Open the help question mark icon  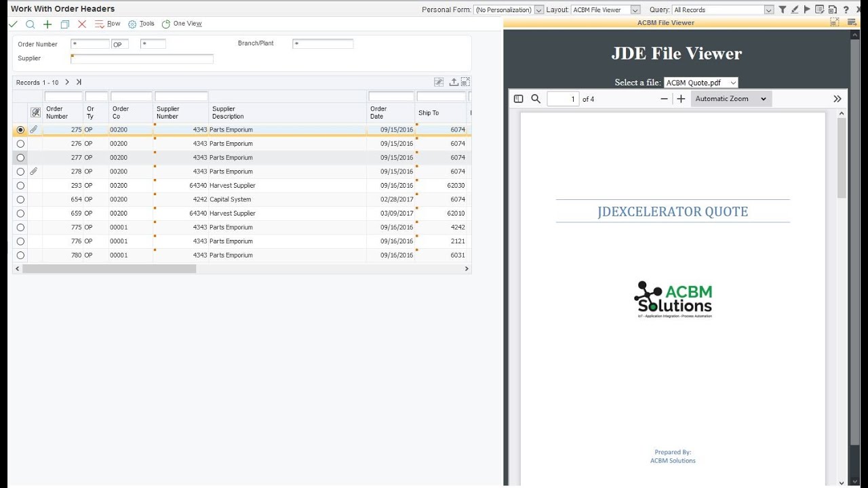click(846, 9)
